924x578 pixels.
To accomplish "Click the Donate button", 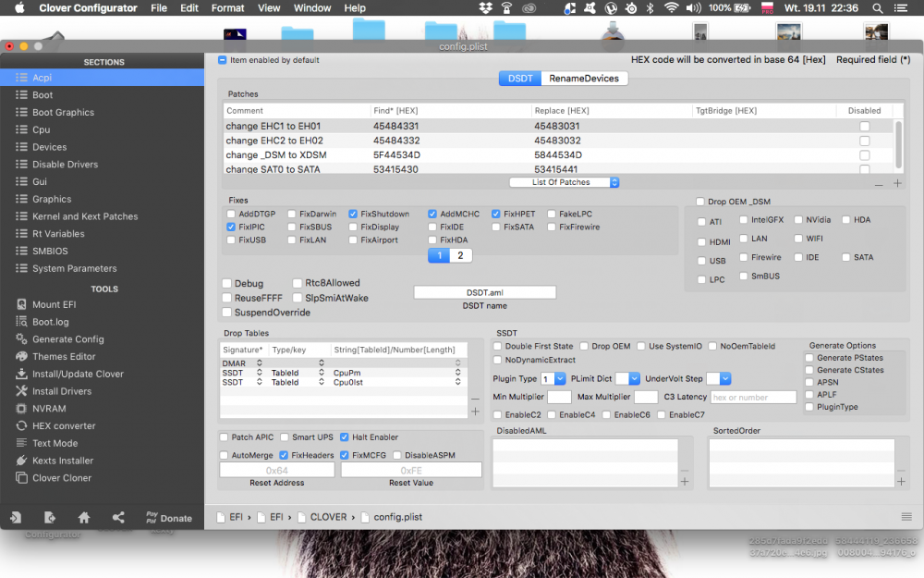I will [169, 518].
